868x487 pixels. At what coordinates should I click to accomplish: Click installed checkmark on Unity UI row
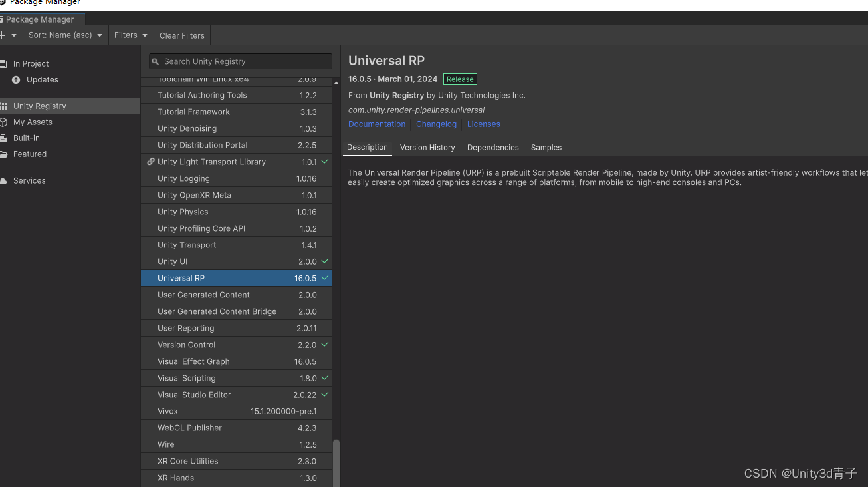(325, 261)
